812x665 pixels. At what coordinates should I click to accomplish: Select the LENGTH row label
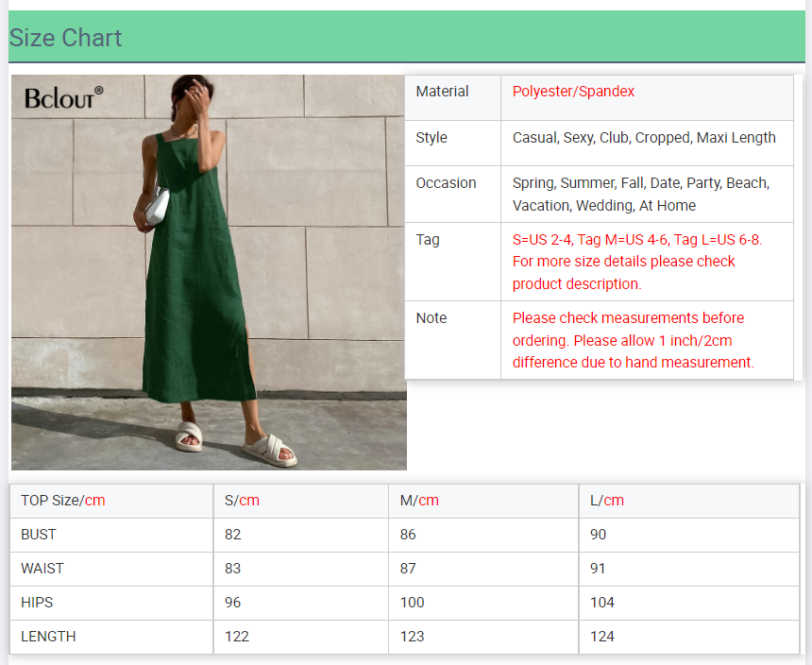coord(48,637)
